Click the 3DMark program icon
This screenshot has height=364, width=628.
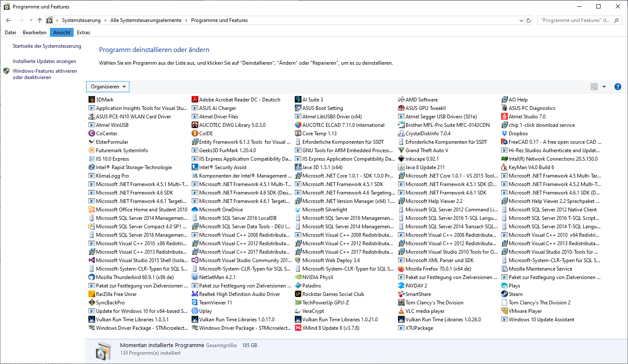(x=91, y=100)
